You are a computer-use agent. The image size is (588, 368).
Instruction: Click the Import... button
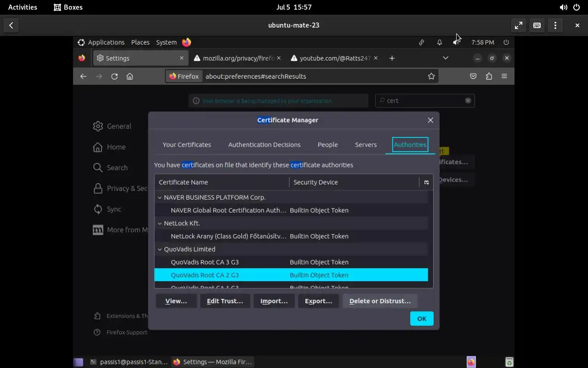pyautogui.click(x=274, y=301)
